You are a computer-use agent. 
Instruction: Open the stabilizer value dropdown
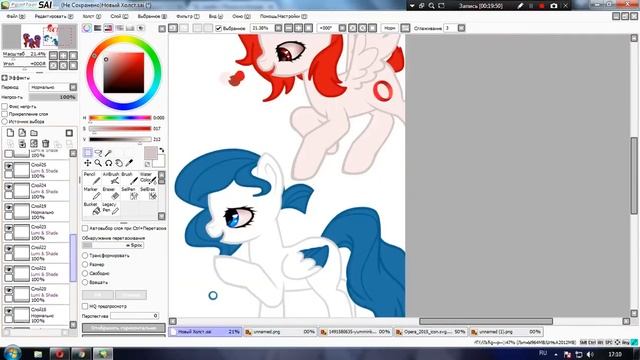(x=461, y=28)
